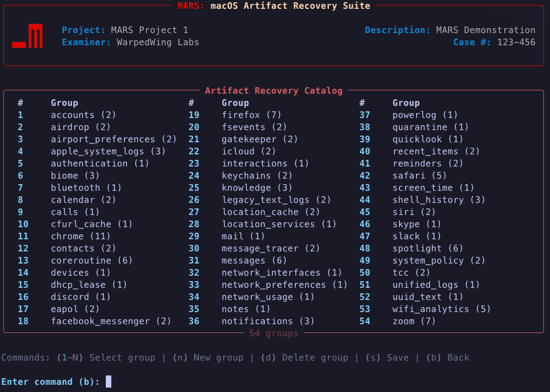Viewport: 550px width, 392px height.
Task: Select fsevents (2) entry
Action: pos(254,127)
